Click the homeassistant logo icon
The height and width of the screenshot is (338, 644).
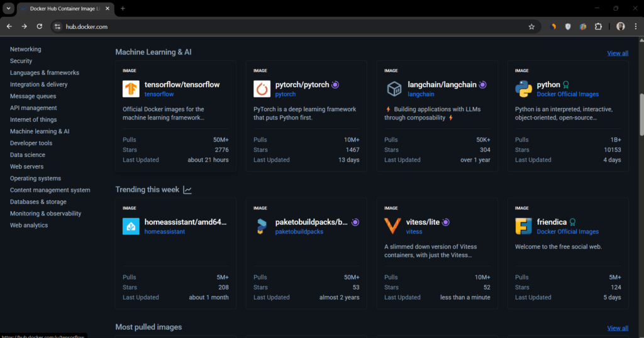131,226
